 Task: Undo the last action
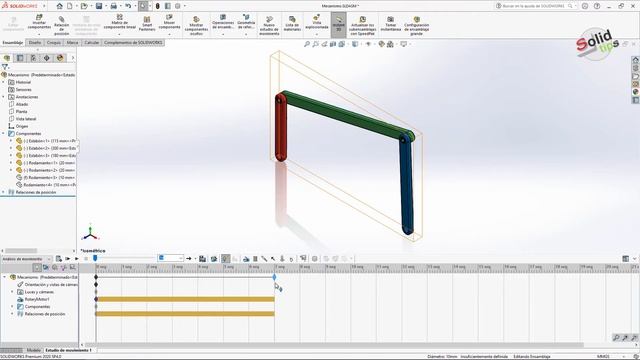pyautogui.click(x=128, y=6)
